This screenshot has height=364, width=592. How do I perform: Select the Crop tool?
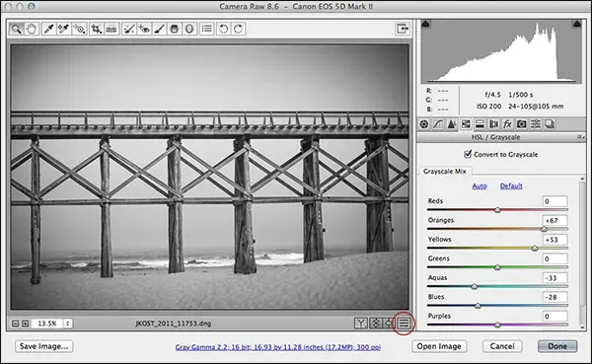tap(96, 29)
